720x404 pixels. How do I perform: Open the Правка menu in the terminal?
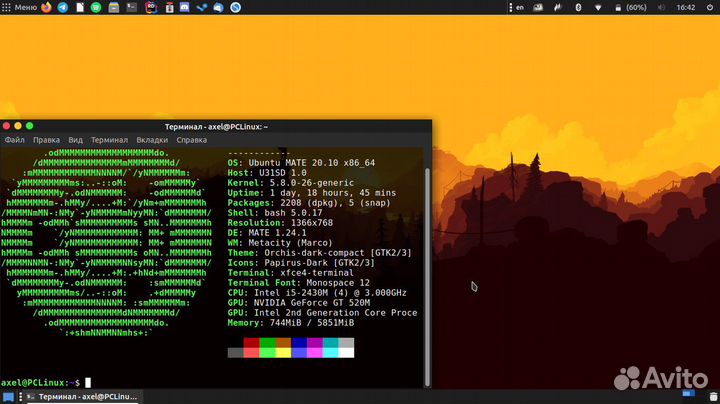tap(46, 140)
